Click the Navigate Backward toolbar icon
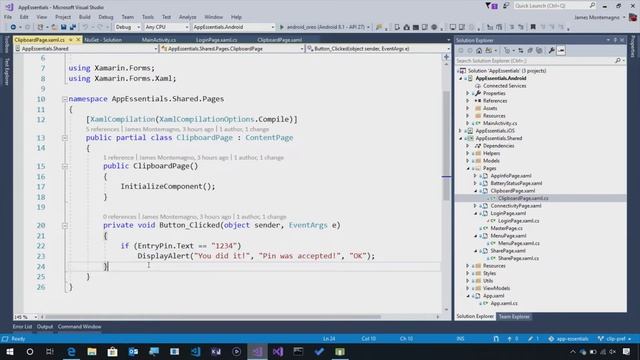Screen dimensions: 640x360 13,27
